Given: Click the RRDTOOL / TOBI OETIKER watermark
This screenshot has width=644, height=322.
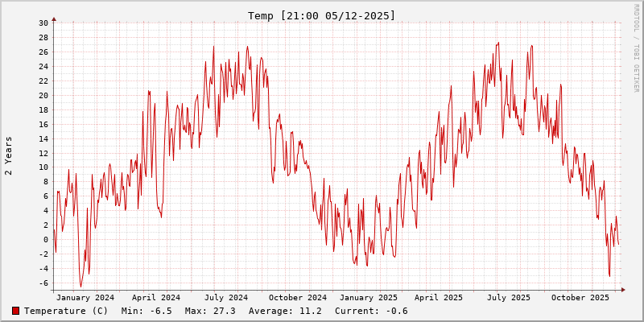Looking at the screenshot, I should [635, 48].
